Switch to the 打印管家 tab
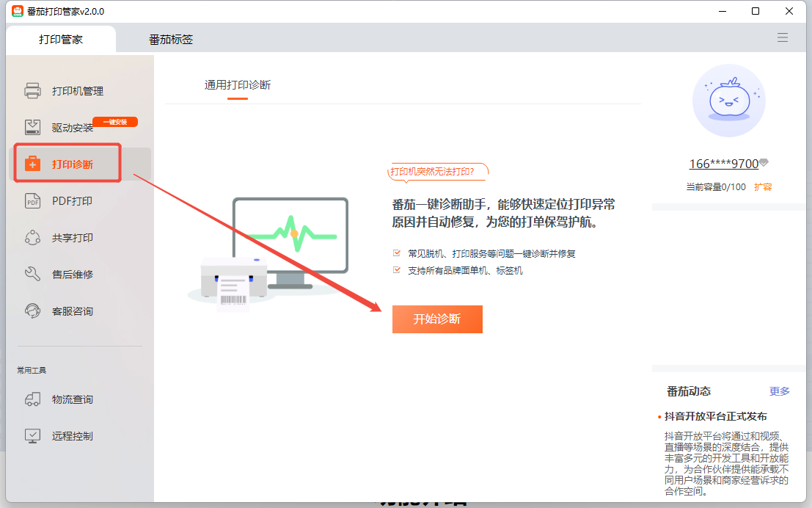The height and width of the screenshot is (508, 812). (x=61, y=40)
